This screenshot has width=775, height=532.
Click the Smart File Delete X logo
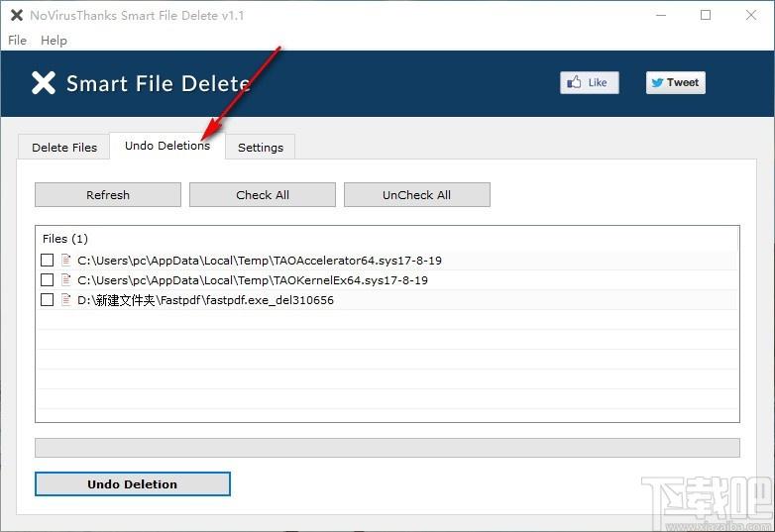pyautogui.click(x=44, y=83)
